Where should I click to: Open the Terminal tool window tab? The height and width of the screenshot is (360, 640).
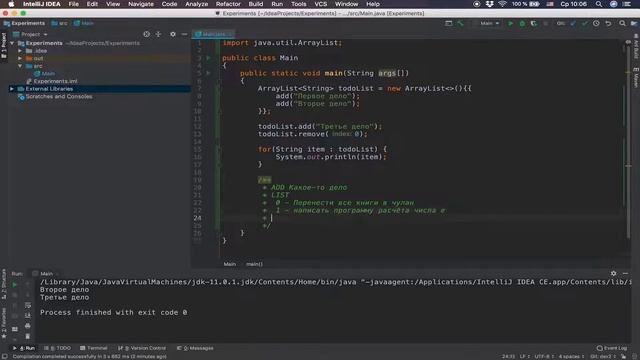pyautogui.click(x=93, y=348)
